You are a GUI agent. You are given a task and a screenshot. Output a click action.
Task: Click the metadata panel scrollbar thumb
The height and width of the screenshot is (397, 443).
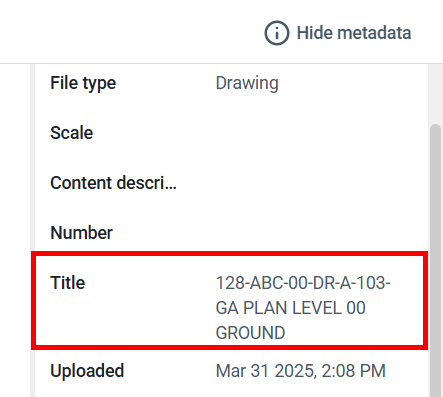coord(435,260)
